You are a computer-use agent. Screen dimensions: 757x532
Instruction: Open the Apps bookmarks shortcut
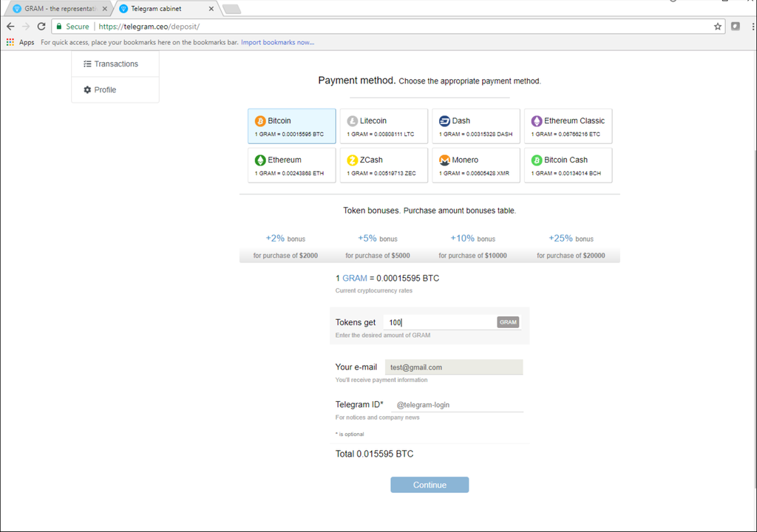21,42
